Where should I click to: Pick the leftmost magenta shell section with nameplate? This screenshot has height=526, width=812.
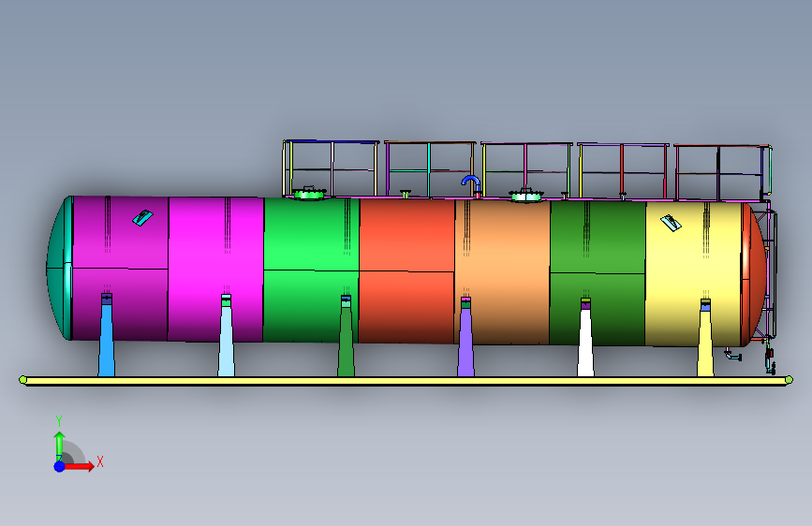[x=120, y=269]
